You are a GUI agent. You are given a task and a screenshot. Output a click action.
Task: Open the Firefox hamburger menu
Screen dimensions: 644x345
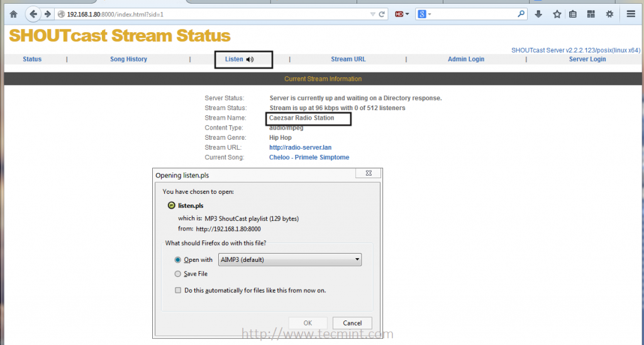click(x=631, y=14)
